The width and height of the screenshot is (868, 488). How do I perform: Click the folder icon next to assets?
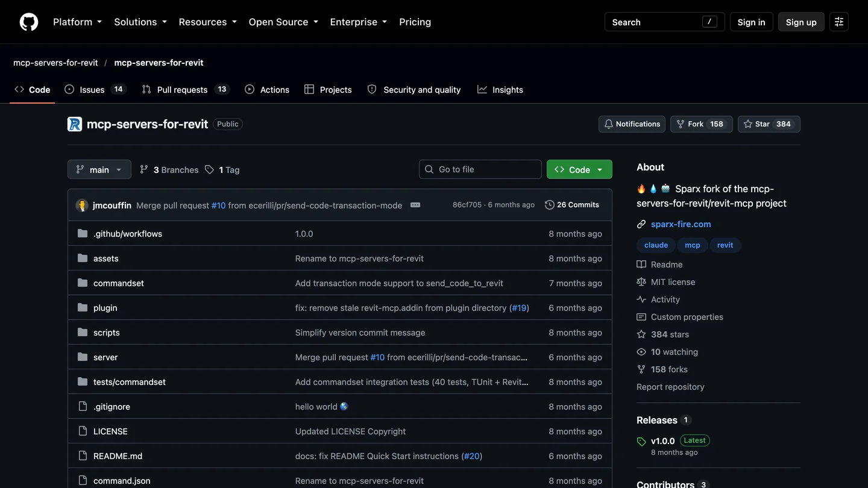pos(83,258)
